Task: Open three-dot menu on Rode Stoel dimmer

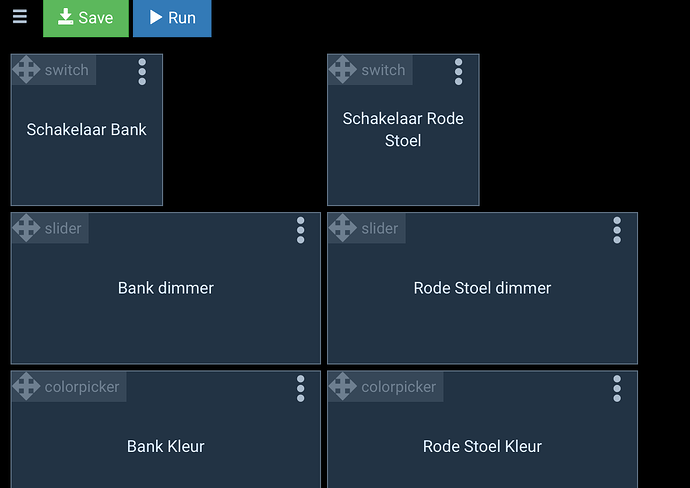Action: pyautogui.click(x=617, y=230)
